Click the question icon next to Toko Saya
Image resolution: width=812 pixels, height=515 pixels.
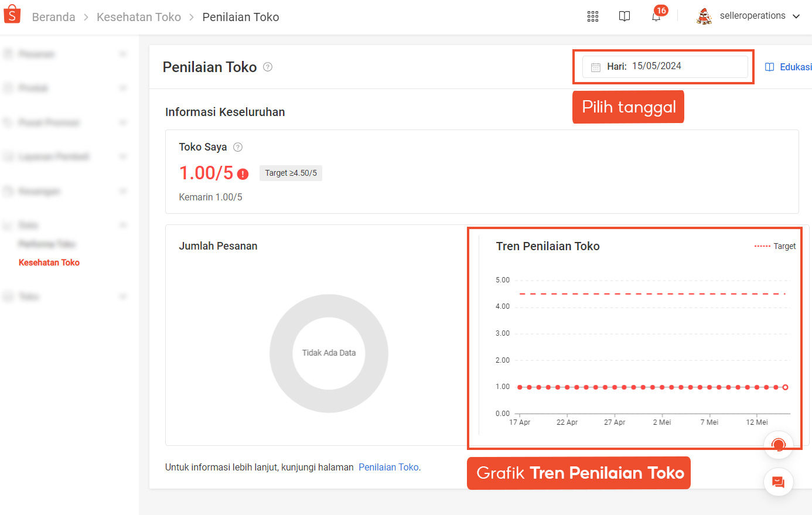click(x=238, y=147)
